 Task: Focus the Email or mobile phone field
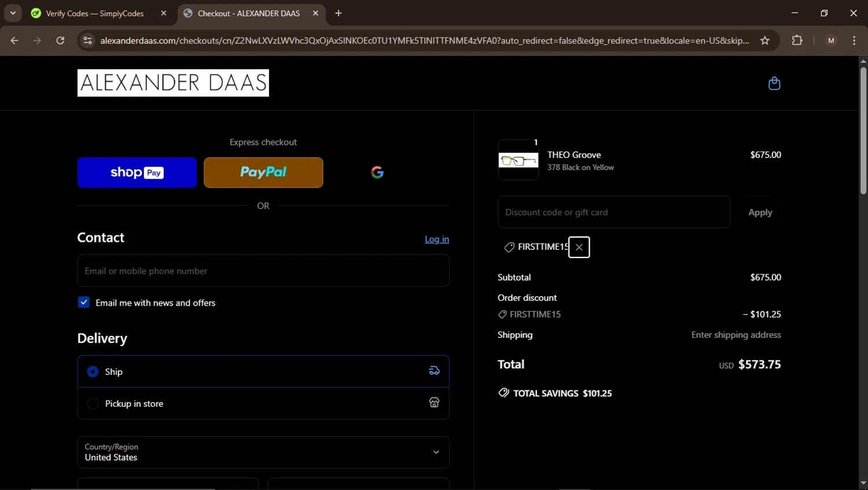tap(263, 271)
